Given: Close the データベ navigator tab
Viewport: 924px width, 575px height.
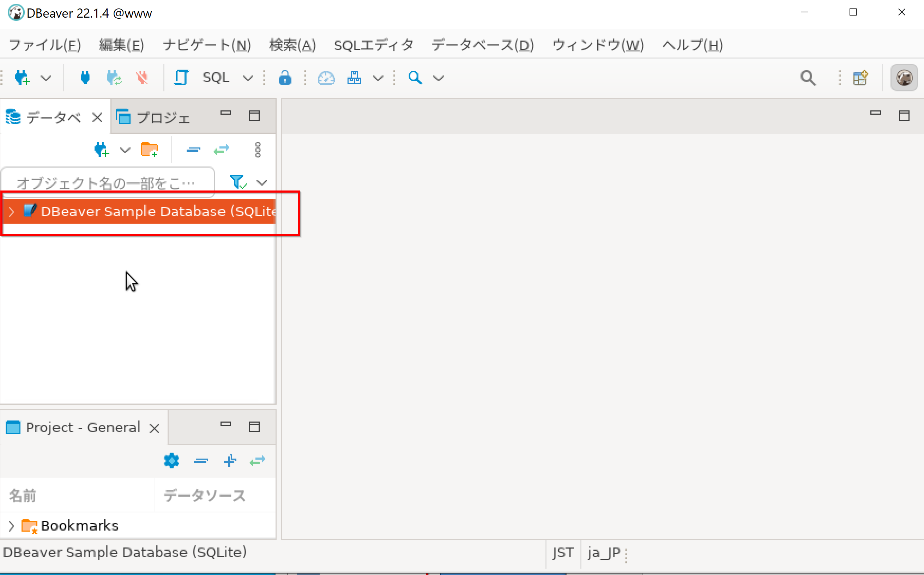Looking at the screenshot, I should coord(97,117).
